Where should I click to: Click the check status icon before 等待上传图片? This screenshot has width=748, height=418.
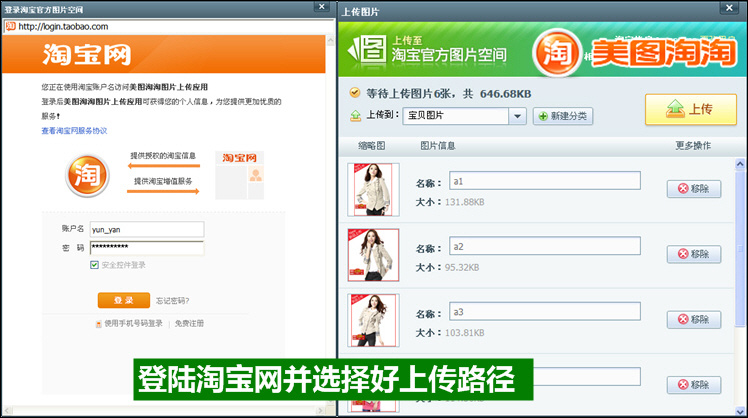pyautogui.click(x=354, y=93)
